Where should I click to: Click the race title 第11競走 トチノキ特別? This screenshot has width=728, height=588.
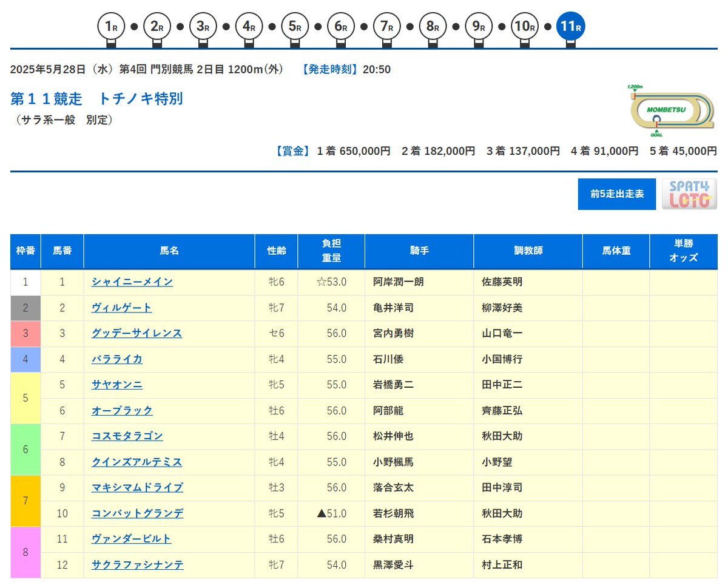point(97,98)
